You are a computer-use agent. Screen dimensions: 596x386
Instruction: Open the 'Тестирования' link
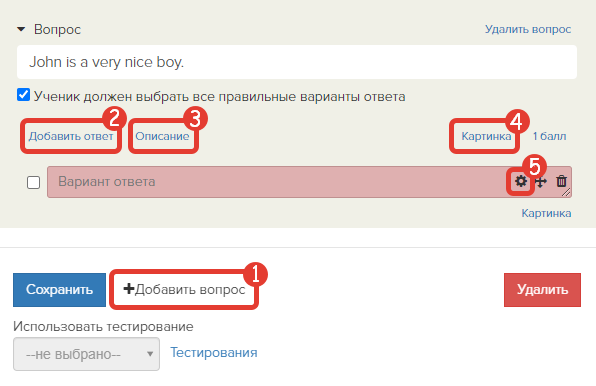214,353
